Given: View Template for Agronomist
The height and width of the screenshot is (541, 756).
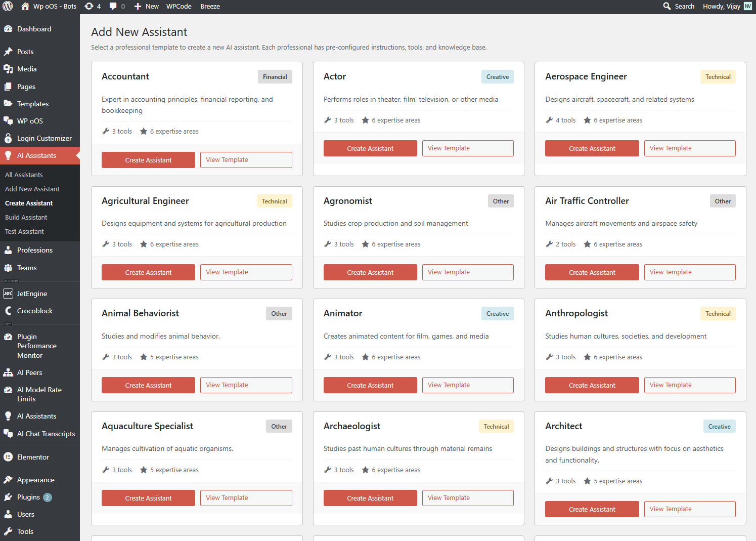Looking at the screenshot, I should pos(468,272).
